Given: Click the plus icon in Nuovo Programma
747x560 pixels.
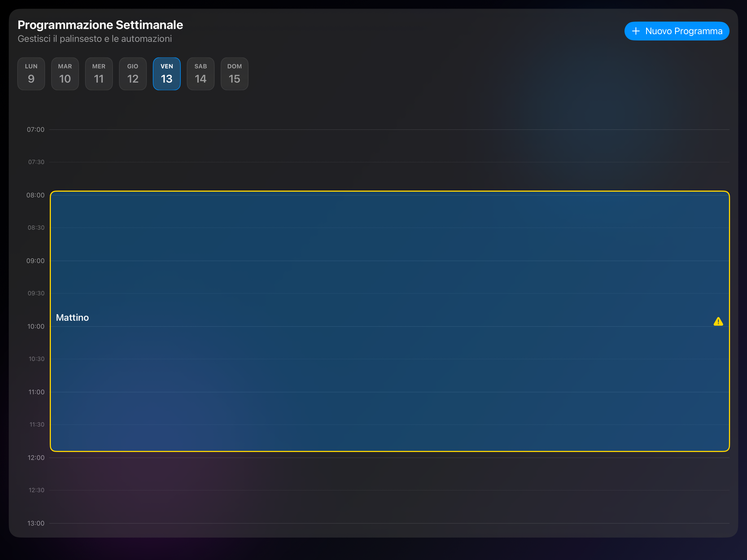Looking at the screenshot, I should [635, 31].
